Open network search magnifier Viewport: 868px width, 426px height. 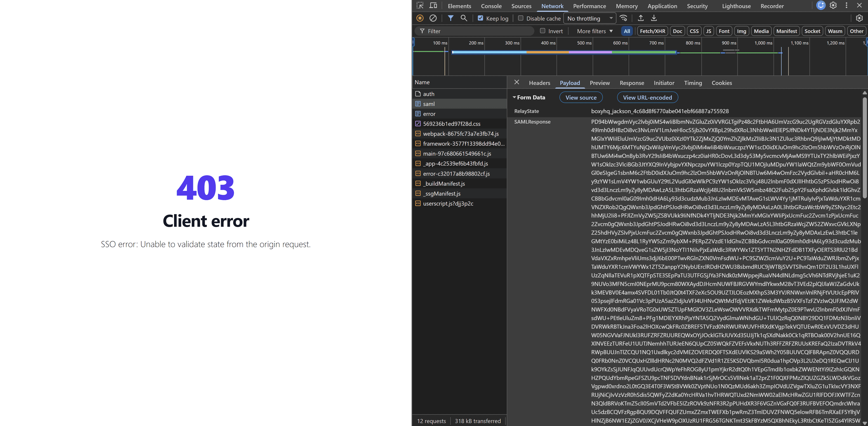pos(464,18)
